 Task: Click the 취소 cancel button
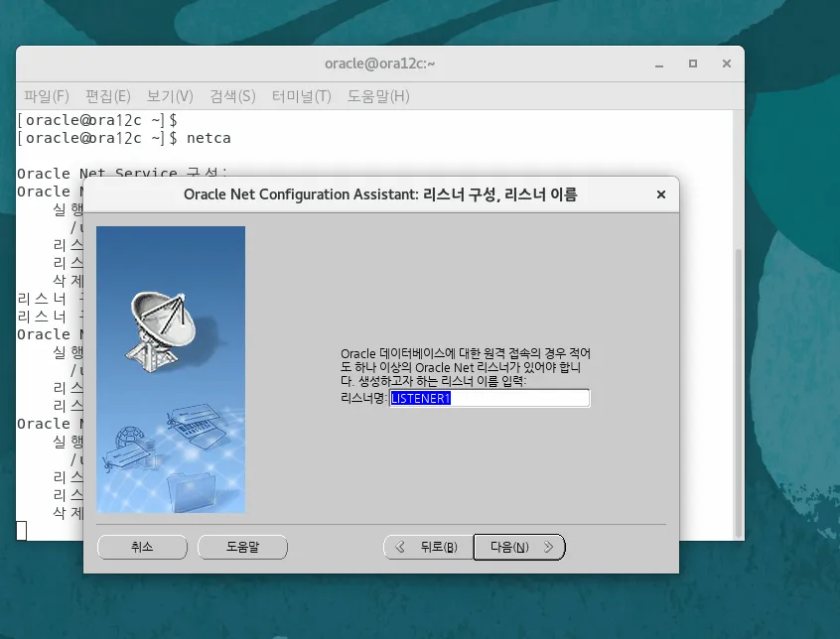[142, 547]
